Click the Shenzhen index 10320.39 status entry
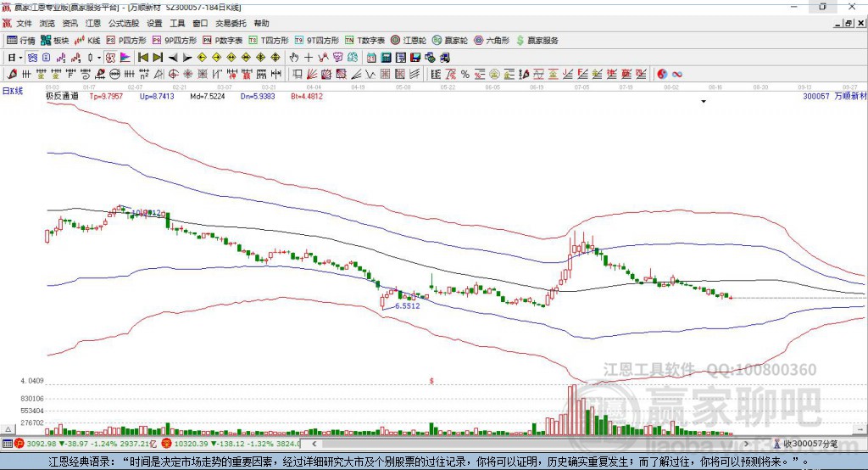The width and height of the screenshot is (868, 470). 231,444
